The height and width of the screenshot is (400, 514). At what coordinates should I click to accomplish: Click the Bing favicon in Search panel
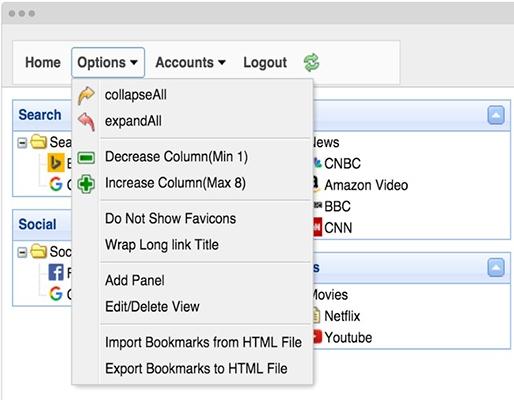56,163
